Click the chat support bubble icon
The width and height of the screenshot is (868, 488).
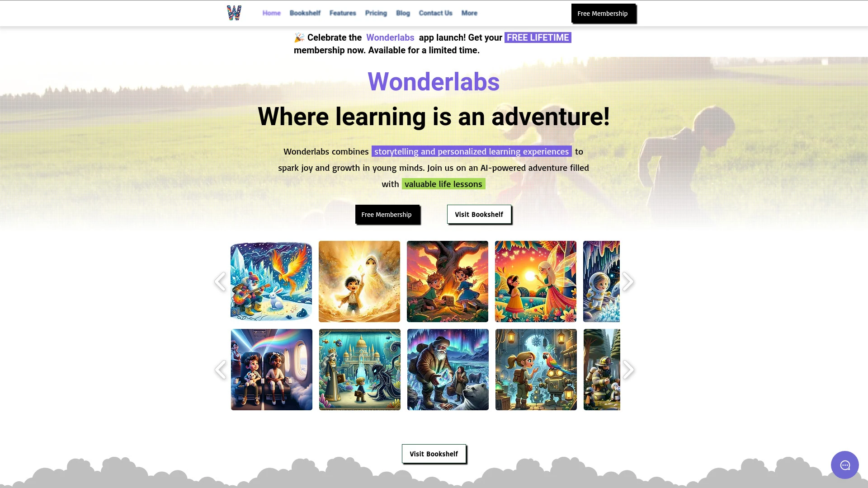pyautogui.click(x=845, y=465)
